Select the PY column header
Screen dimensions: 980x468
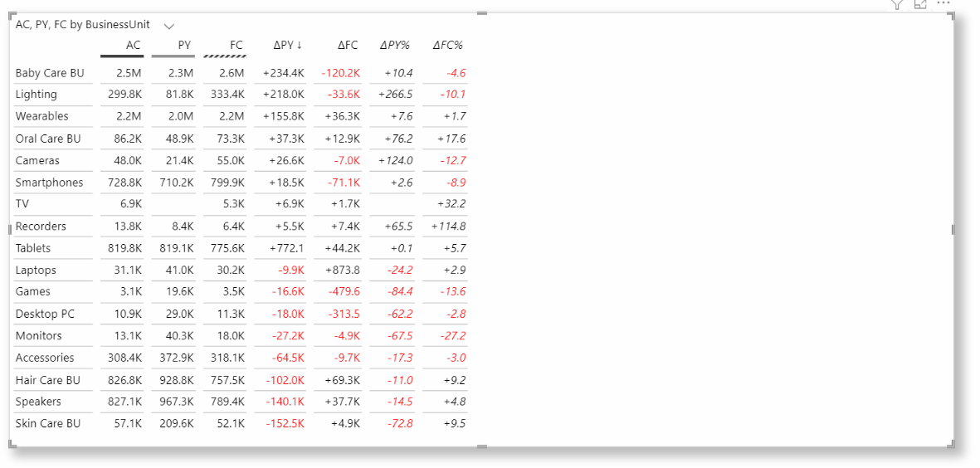pyautogui.click(x=184, y=45)
